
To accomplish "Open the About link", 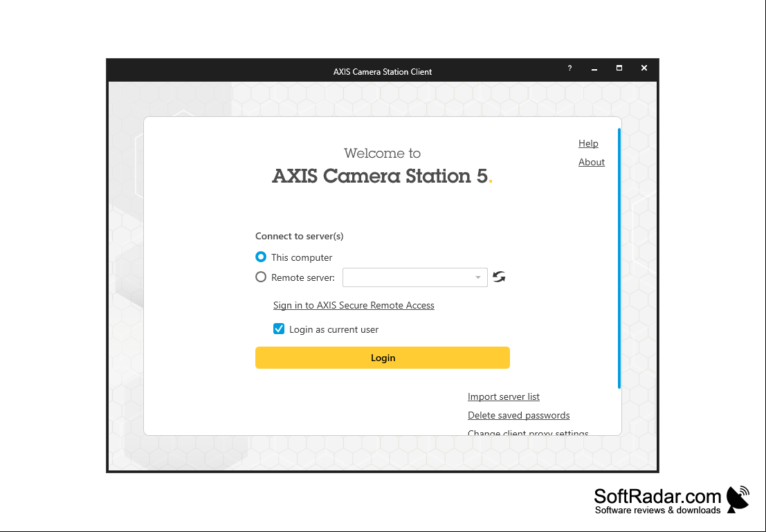I will pos(592,162).
